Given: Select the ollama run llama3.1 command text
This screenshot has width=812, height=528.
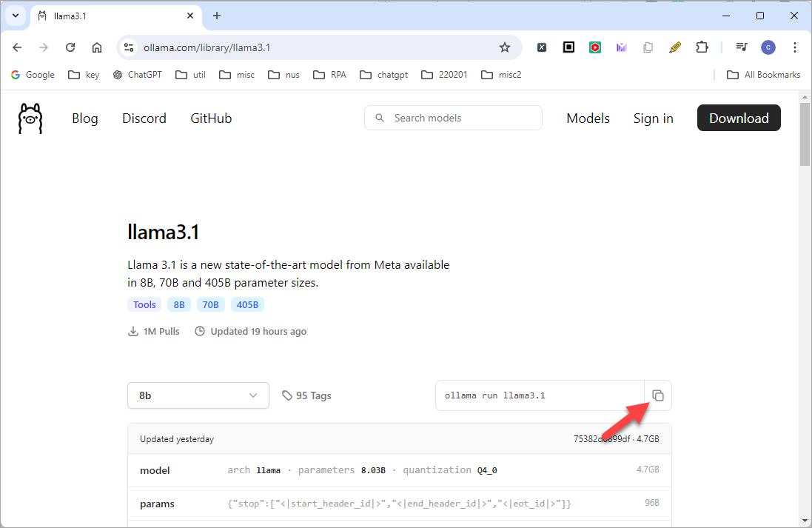Looking at the screenshot, I should (494, 396).
